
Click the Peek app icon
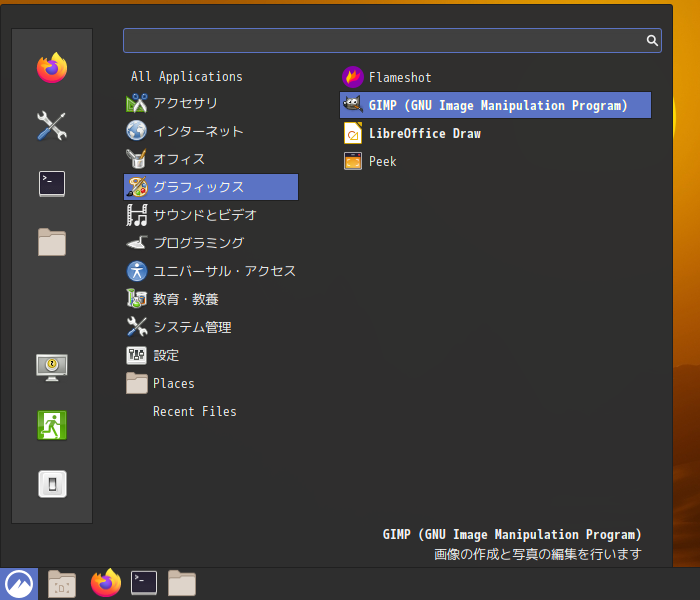(x=353, y=161)
